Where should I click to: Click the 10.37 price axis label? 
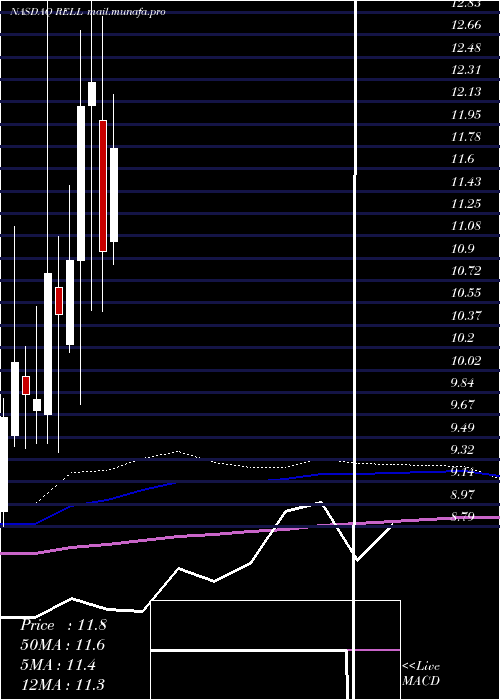click(x=466, y=316)
